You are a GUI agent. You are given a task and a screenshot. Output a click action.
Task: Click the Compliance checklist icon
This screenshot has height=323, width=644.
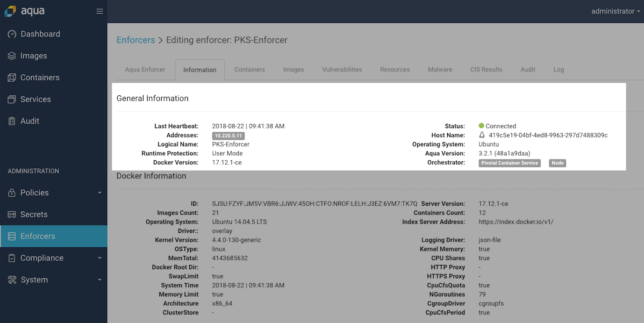[x=12, y=258]
